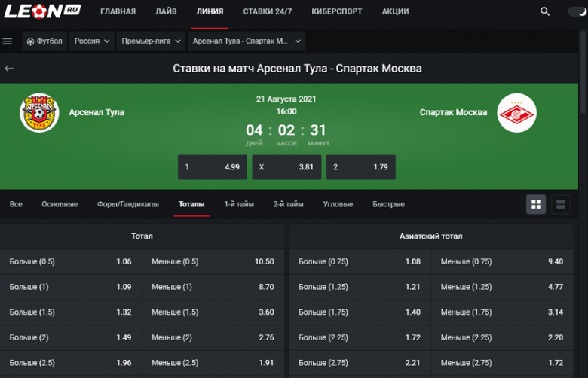Screen dimensions: 588x378
Task: Select the Угловые tab
Action: pyautogui.click(x=338, y=204)
